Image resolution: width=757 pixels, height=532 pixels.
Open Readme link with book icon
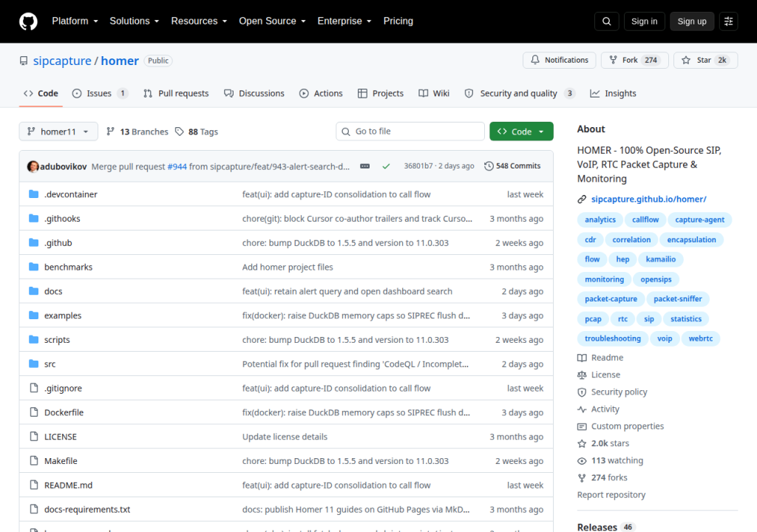point(600,358)
